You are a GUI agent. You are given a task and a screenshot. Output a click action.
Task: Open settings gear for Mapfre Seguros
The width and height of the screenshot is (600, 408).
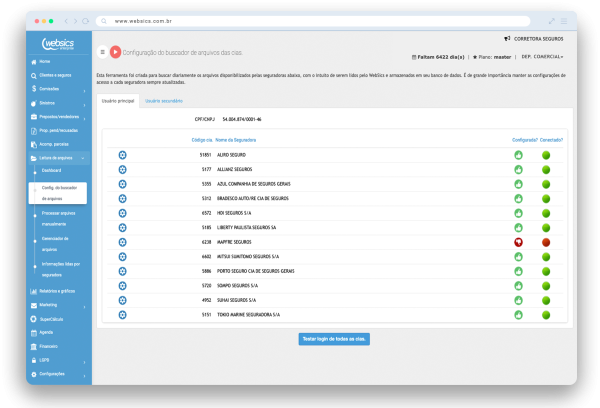click(x=123, y=242)
